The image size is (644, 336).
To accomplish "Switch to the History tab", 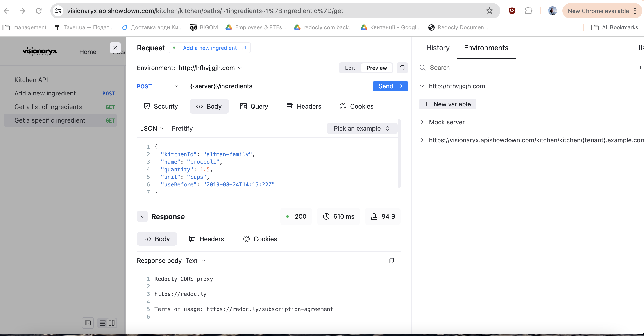I will click(x=438, y=48).
